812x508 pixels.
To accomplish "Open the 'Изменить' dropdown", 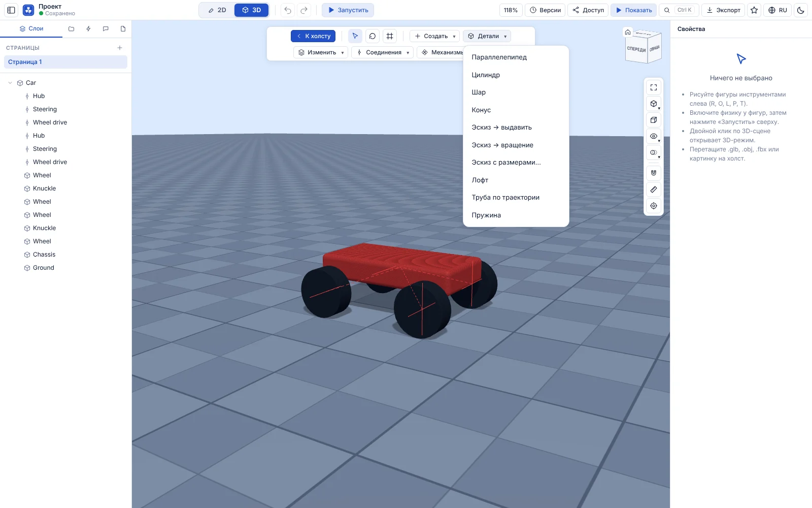I will pos(321,52).
